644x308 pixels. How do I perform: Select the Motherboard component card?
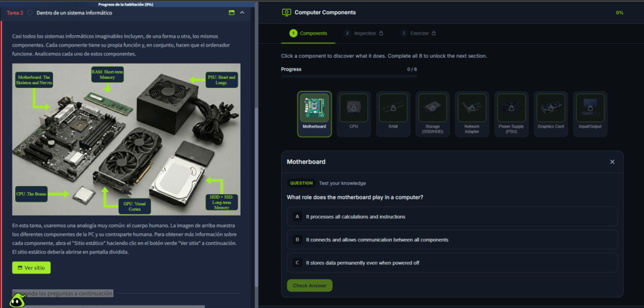point(314,113)
